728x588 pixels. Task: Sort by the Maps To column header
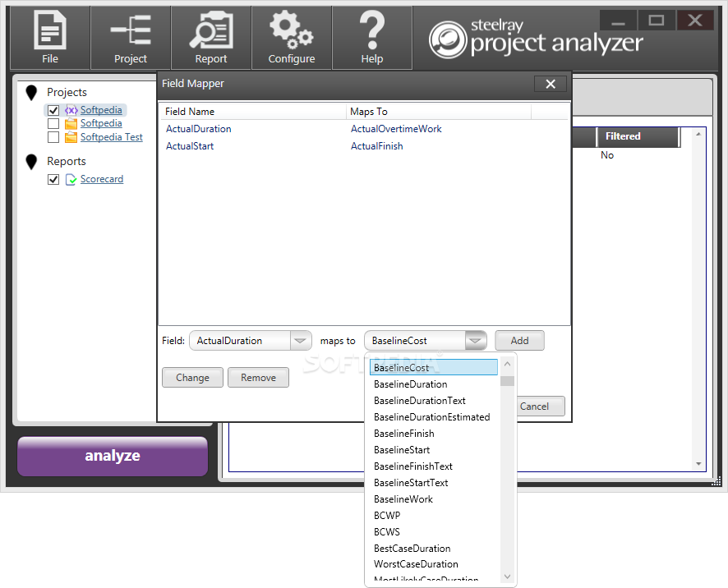[439, 112]
